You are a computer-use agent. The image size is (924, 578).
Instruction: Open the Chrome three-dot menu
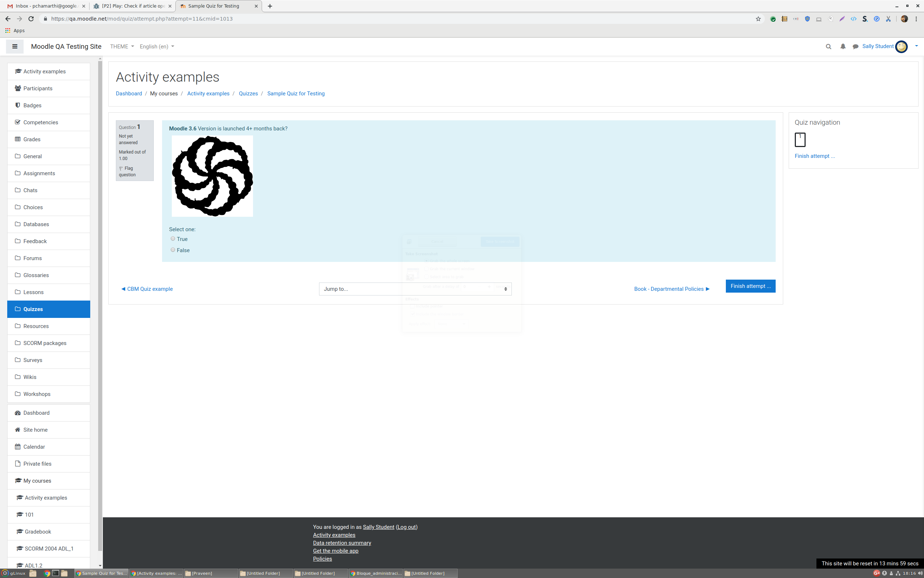916,19
